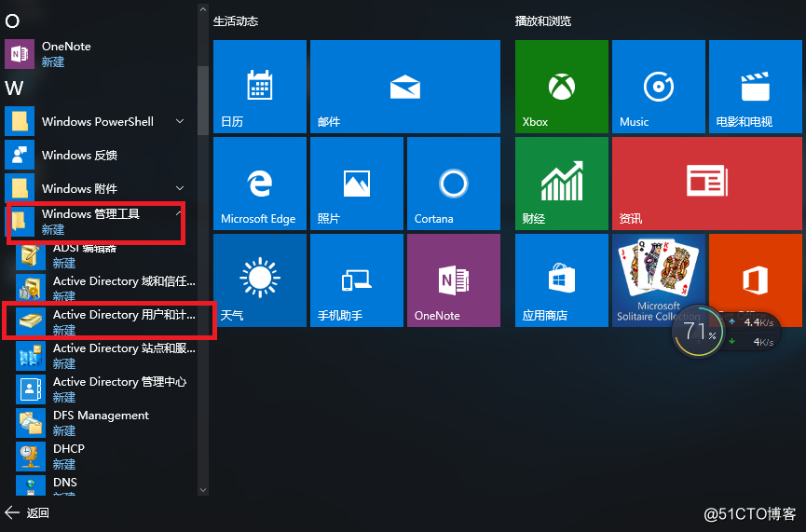The height and width of the screenshot is (532, 806).
Task: Click the letter O section header
Action: 12,21
